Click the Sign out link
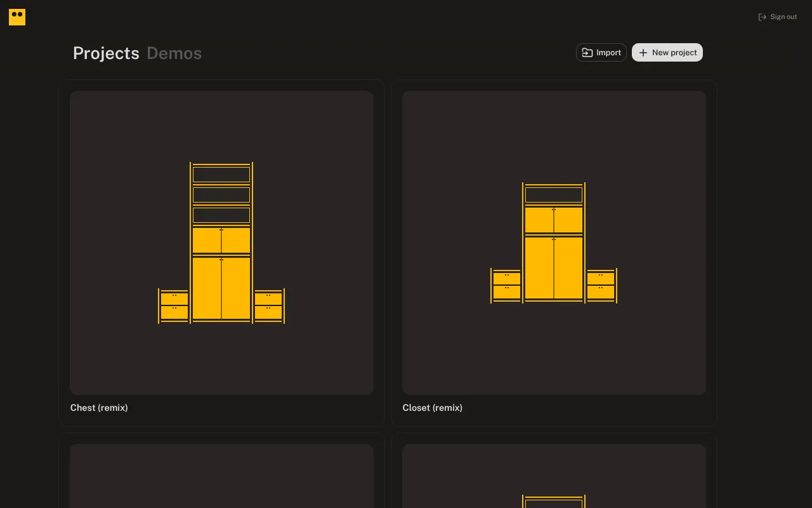The width and height of the screenshot is (812, 508). (778, 17)
